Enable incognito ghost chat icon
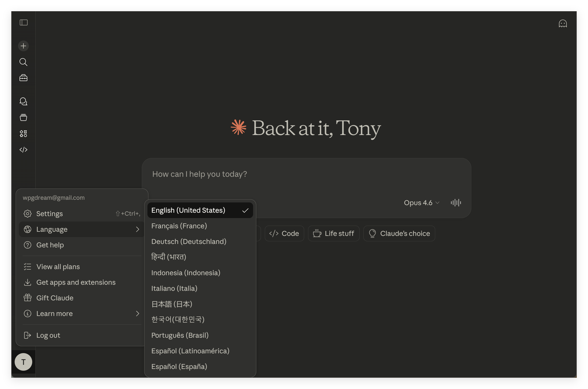Screen dimensions: 588x389 coord(562,24)
